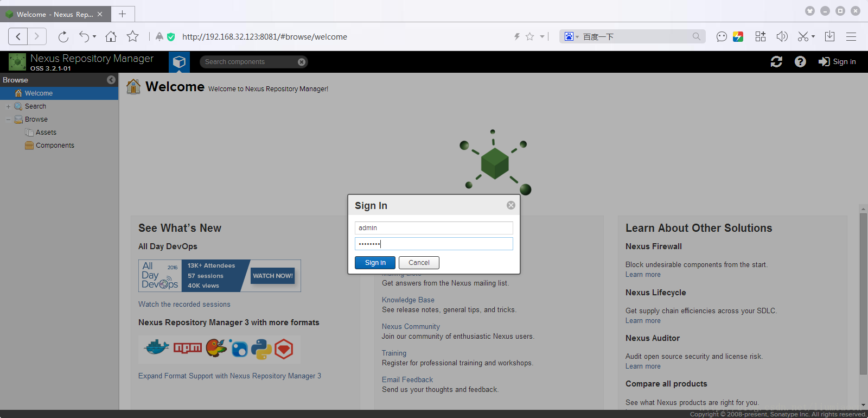Expand the Search tree node plus sign
The width and height of the screenshot is (868, 418).
[8, 106]
